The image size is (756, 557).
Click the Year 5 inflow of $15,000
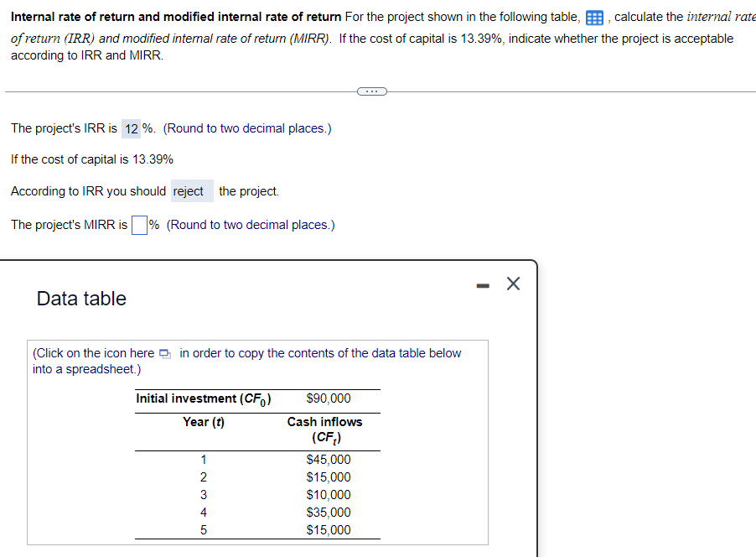[x=328, y=529]
